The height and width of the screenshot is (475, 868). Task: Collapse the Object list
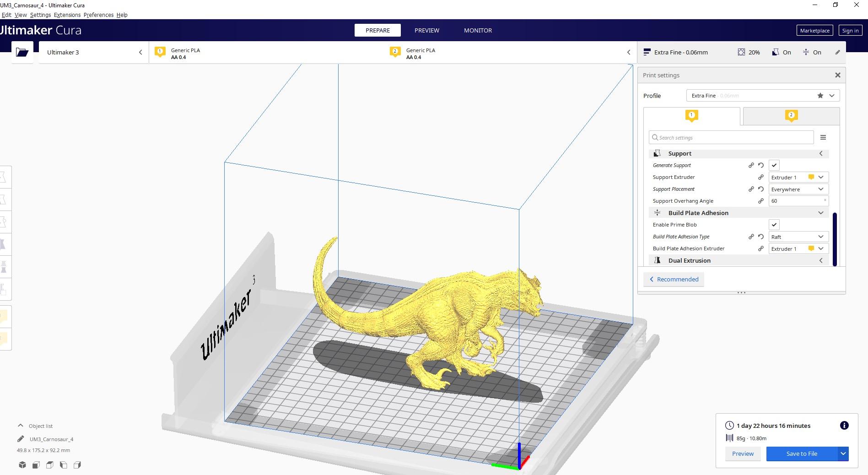20,426
